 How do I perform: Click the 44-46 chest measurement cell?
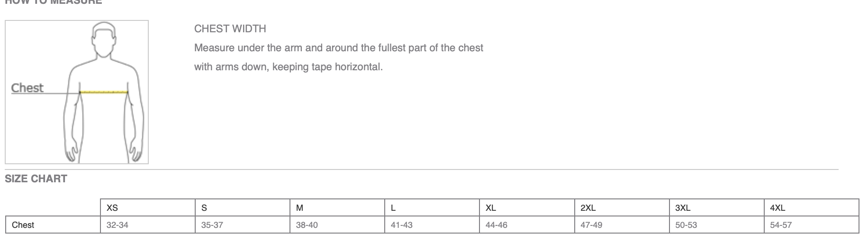click(497, 225)
